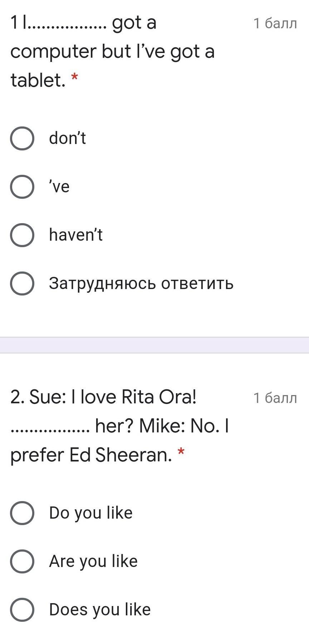Choose the "Does you like" radio button

tap(22, 610)
